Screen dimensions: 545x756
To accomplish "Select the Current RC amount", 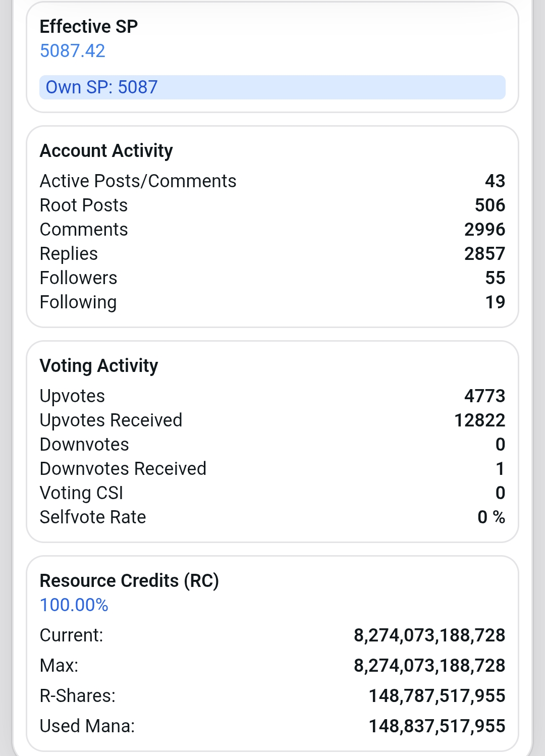I will [x=429, y=635].
